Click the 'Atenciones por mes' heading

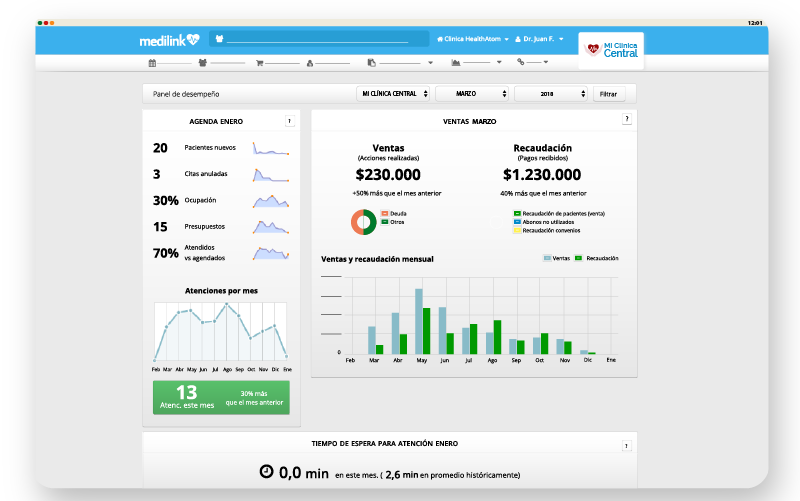221,291
